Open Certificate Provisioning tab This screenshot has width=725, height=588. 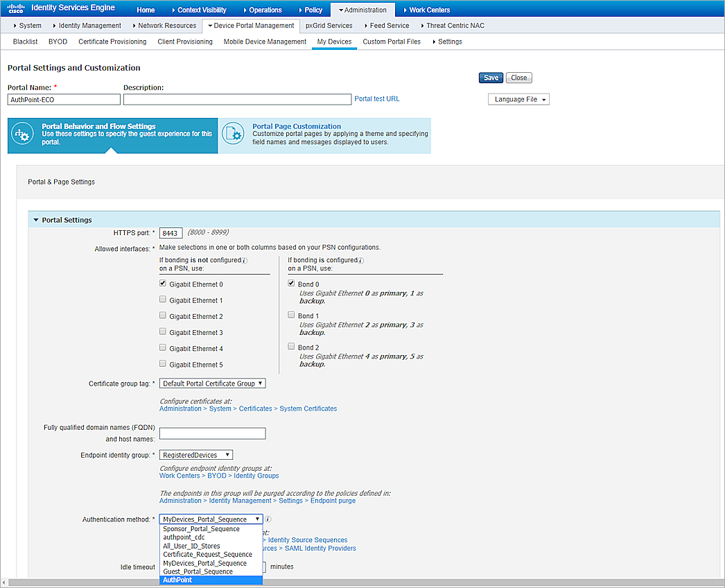(x=112, y=42)
